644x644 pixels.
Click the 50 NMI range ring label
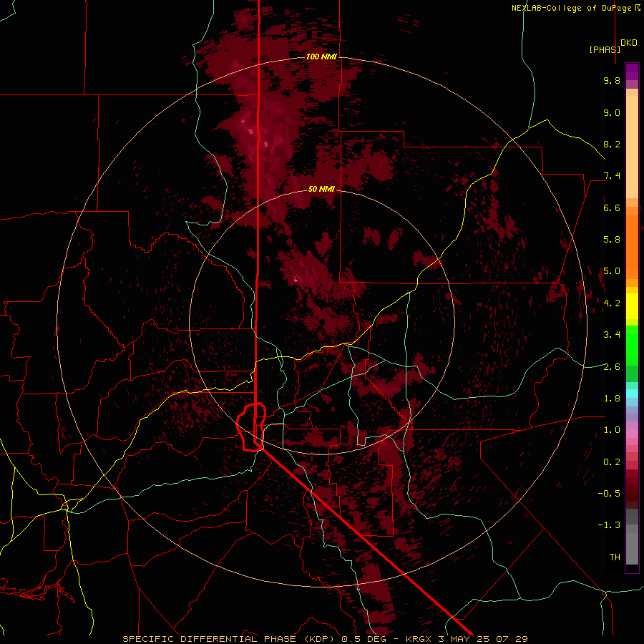pyautogui.click(x=321, y=189)
